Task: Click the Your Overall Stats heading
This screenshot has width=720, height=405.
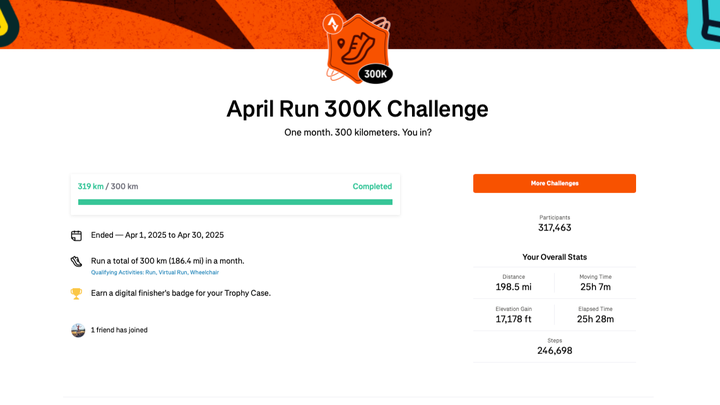Action: pyautogui.click(x=554, y=257)
